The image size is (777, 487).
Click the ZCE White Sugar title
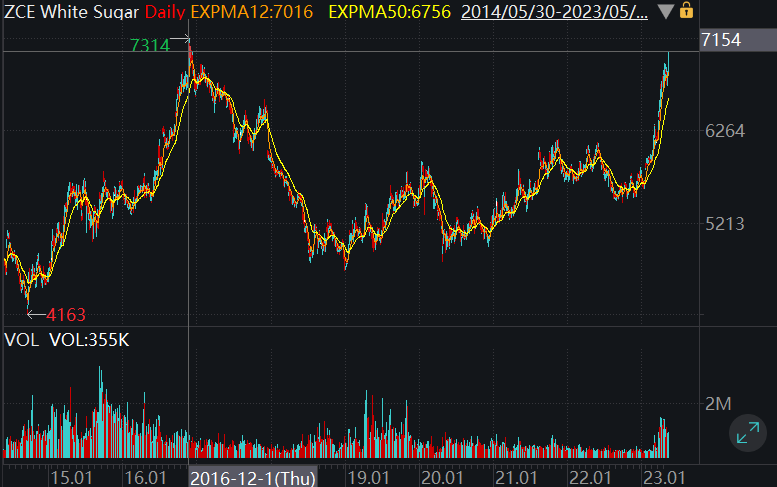click(71, 12)
